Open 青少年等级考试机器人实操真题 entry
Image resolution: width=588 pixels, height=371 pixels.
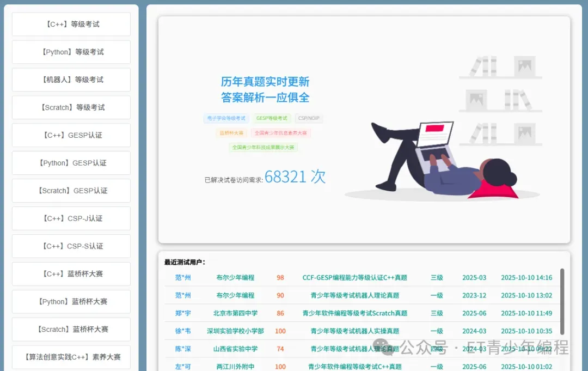pos(355,331)
